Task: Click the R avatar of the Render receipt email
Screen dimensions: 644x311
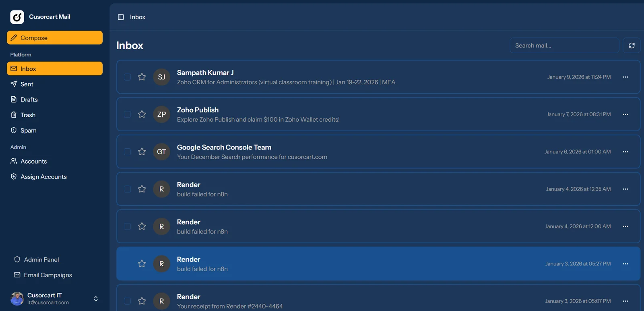Action: 161,301
